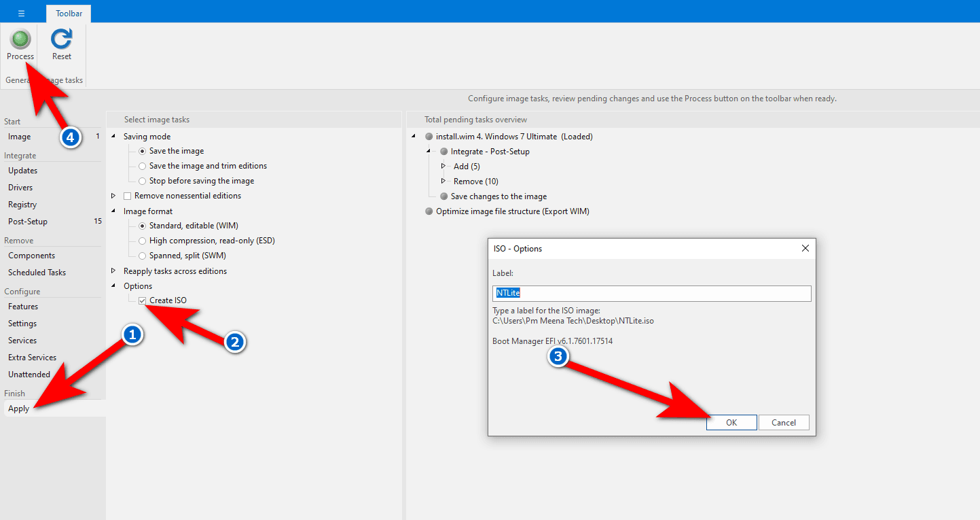Select Save the image and trim editions

tap(142, 166)
